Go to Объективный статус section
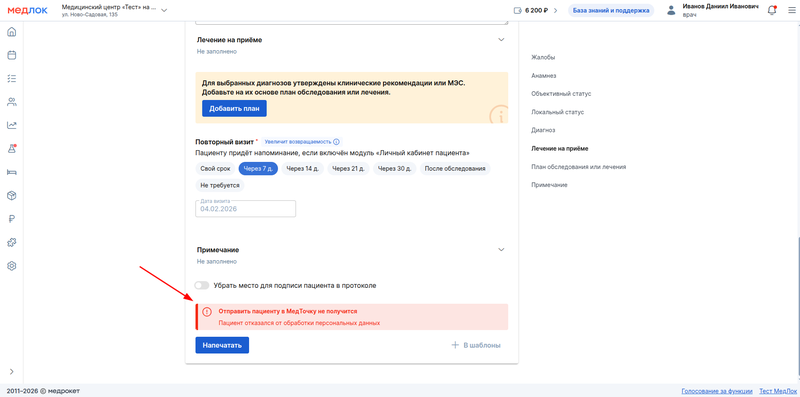This screenshot has height=397, width=800. point(561,94)
